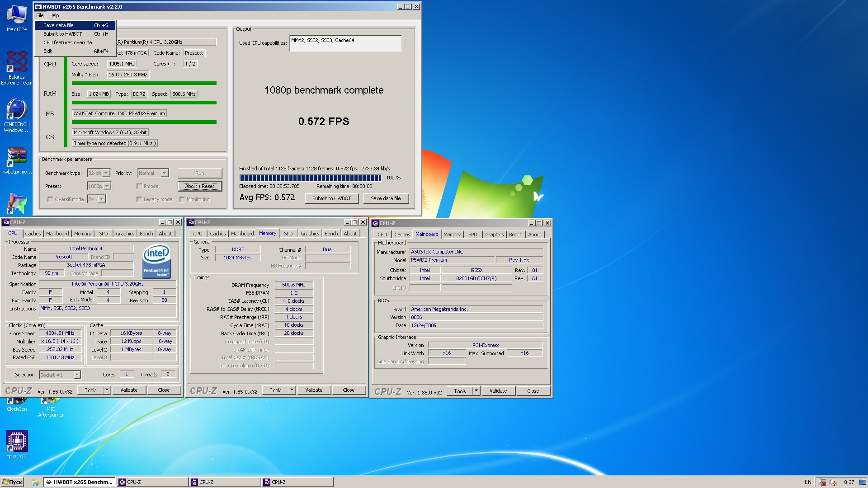This screenshot has width=868, height=488.
Task: Click the muted volume tray icon
Action: [x=833, y=482]
